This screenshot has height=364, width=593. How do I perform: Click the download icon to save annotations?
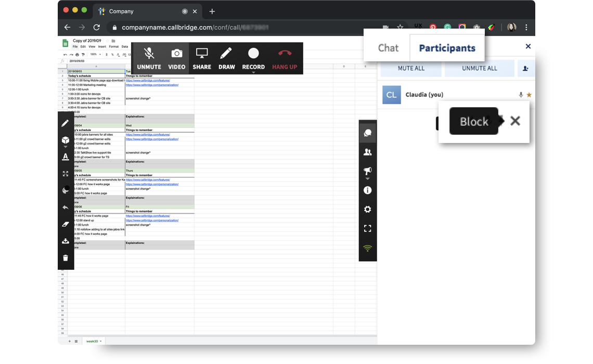66,241
